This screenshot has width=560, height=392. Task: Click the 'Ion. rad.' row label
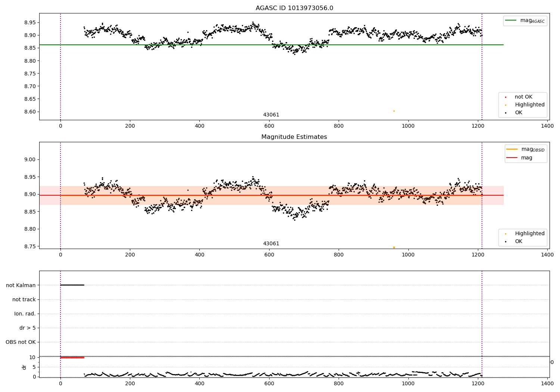25,314
